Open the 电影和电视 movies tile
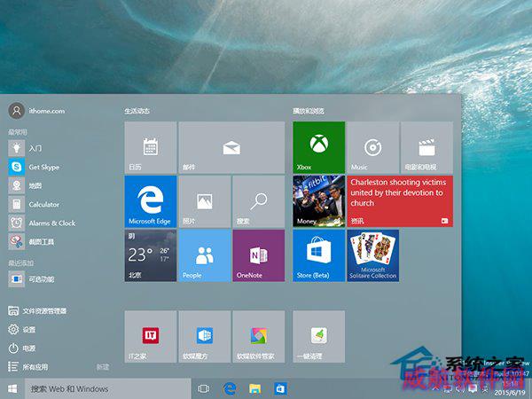 (426, 147)
